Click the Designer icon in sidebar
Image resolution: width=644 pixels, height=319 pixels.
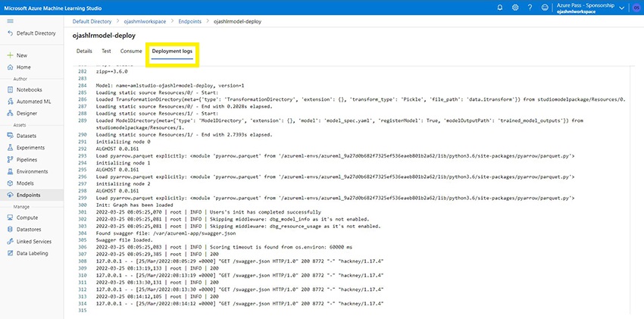coord(11,114)
